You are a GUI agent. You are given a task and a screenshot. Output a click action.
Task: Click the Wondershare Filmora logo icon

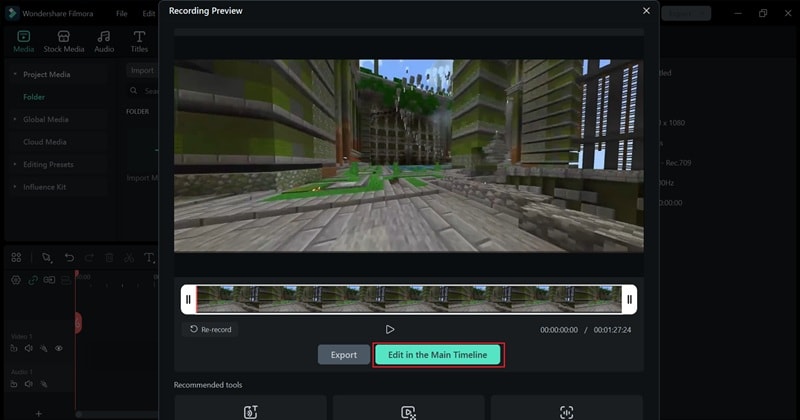pyautogui.click(x=12, y=13)
